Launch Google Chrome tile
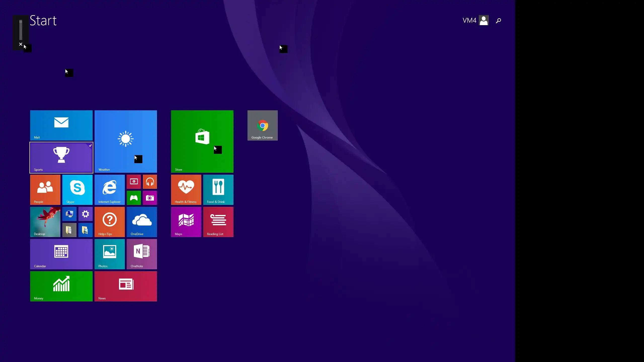 click(x=262, y=125)
